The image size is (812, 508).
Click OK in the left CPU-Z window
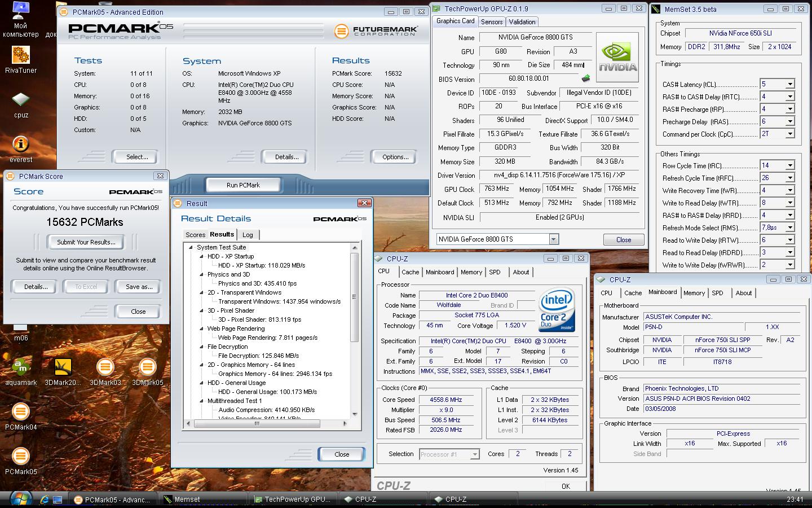pos(566,486)
